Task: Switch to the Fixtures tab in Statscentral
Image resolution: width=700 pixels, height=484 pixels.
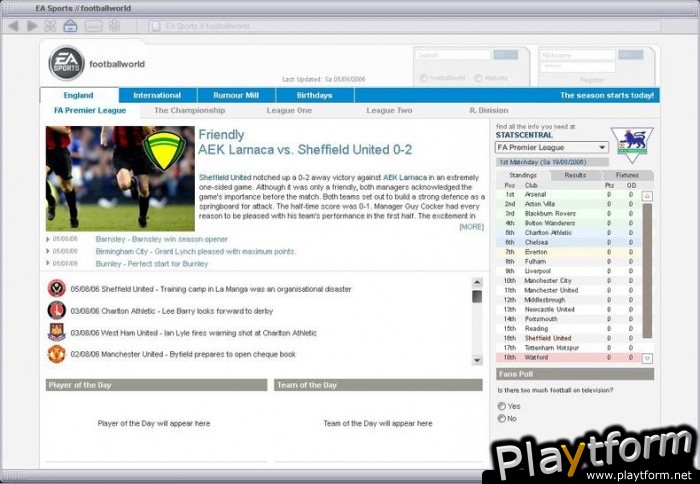Action: 627,175
